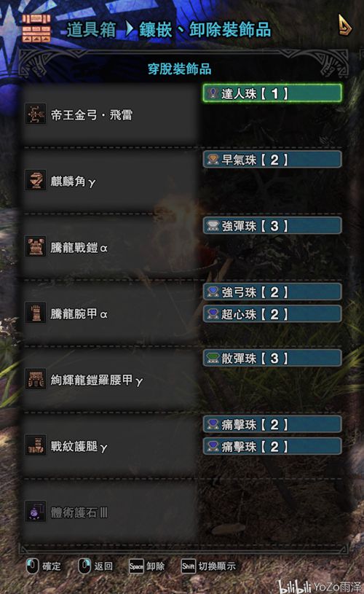364x594 pixels.
Task: Select the arm guard icon for 騰龍腕甲α
Action: click(x=36, y=312)
